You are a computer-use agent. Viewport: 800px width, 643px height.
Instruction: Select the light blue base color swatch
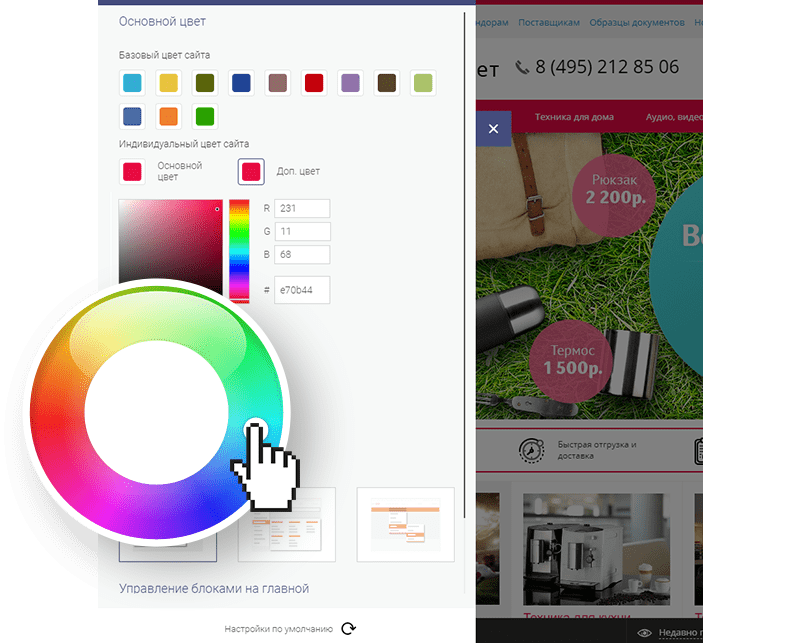coord(132,83)
